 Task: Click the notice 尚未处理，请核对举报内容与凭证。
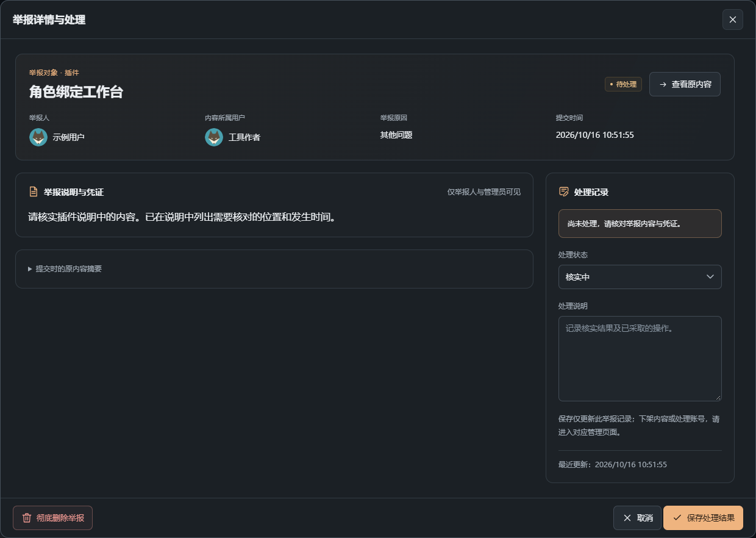point(640,223)
